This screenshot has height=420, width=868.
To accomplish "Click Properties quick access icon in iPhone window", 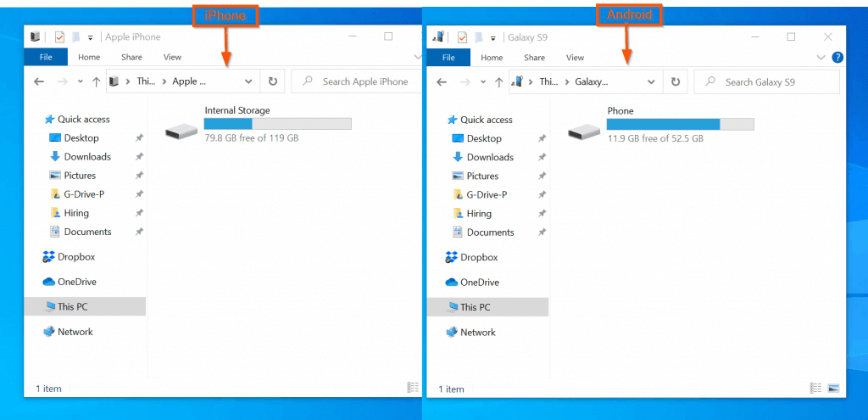I will 59,37.
